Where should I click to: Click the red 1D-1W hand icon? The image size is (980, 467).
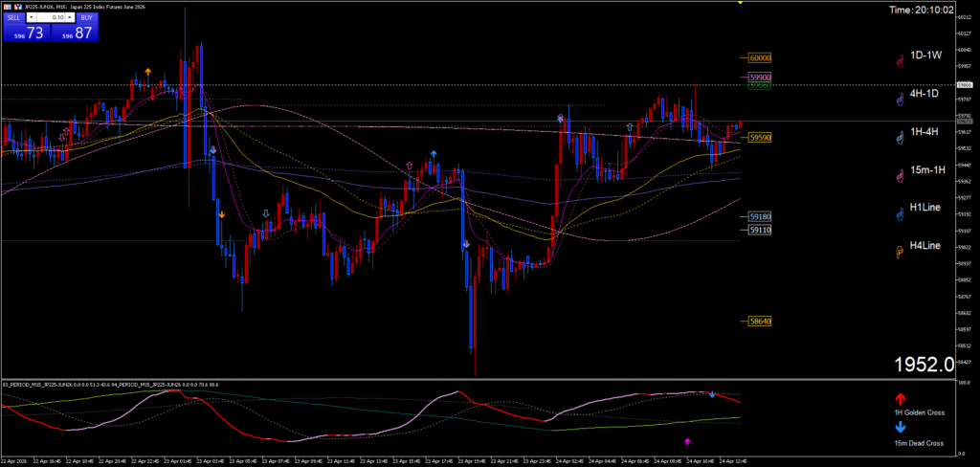[900, 60]
